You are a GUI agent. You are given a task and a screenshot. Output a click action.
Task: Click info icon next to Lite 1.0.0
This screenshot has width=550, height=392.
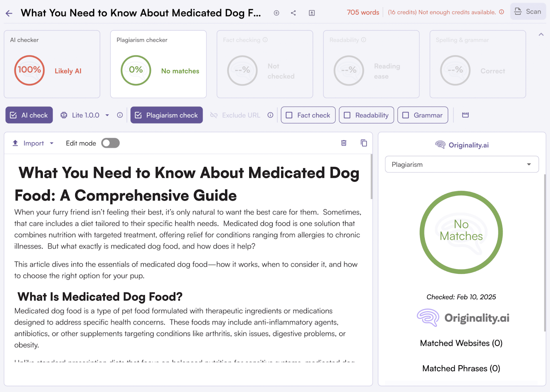point(120,115)
